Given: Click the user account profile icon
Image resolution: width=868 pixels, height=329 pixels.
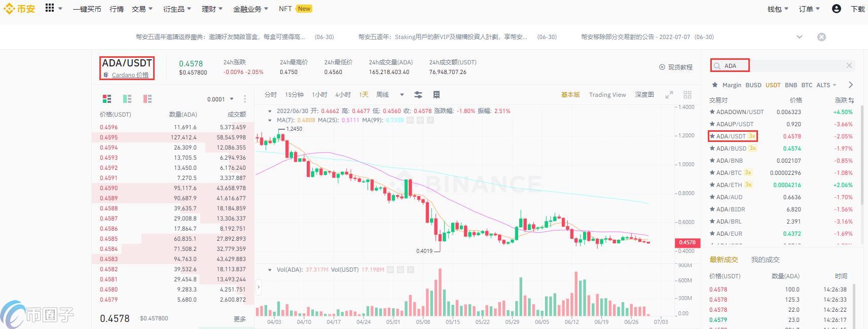Looking at the screenshot, I should tap(837, 9).
